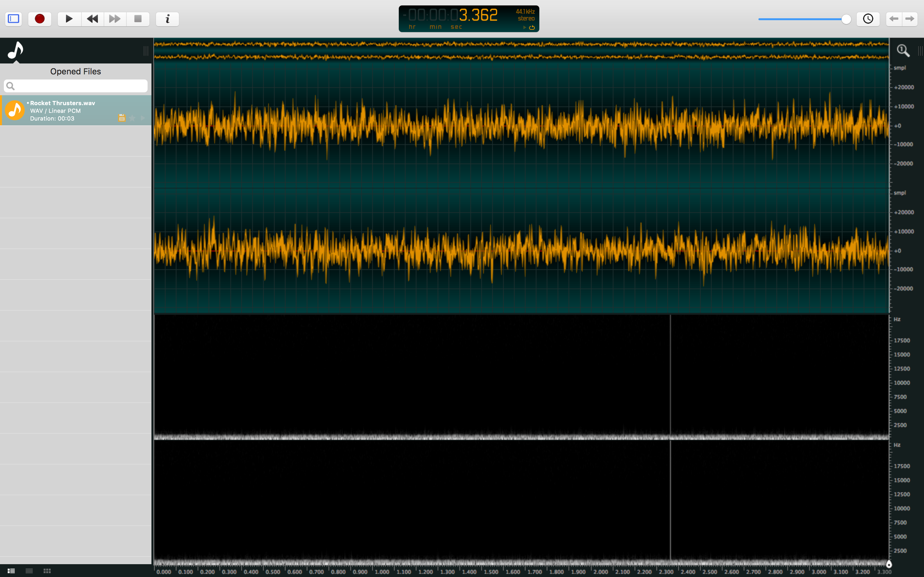Image resolution: width=924 pixels, height=577 pixels.
Task: Switch to detailed list view at bottom
Action: [11, 571]
